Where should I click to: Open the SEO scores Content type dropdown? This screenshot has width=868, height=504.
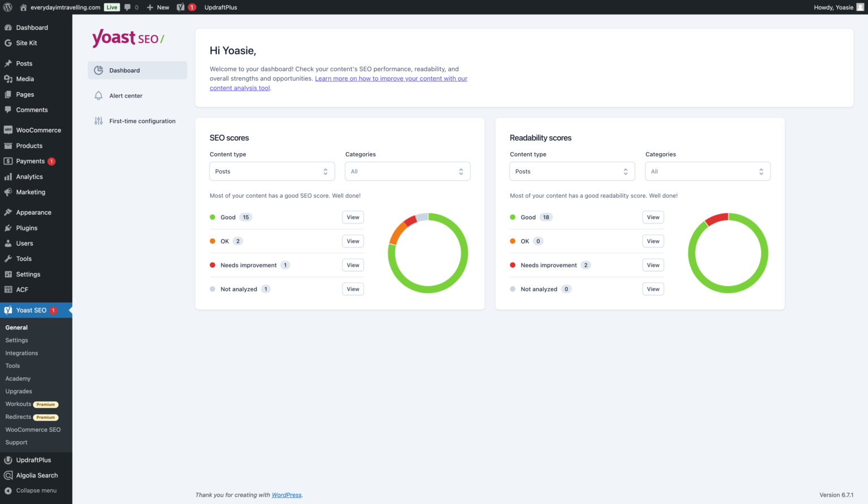(272, 171)
